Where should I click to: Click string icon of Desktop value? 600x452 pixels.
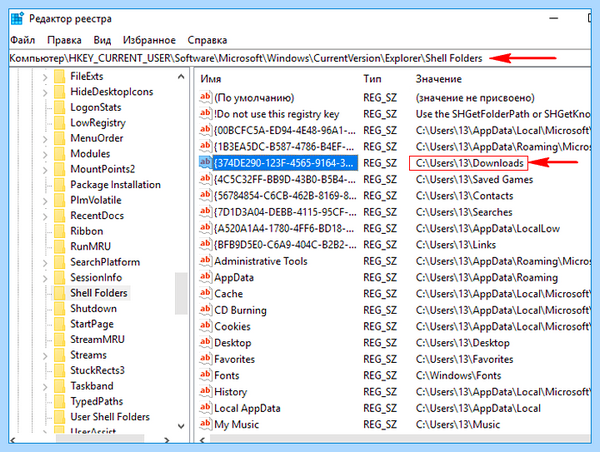(x=205, y=343)
